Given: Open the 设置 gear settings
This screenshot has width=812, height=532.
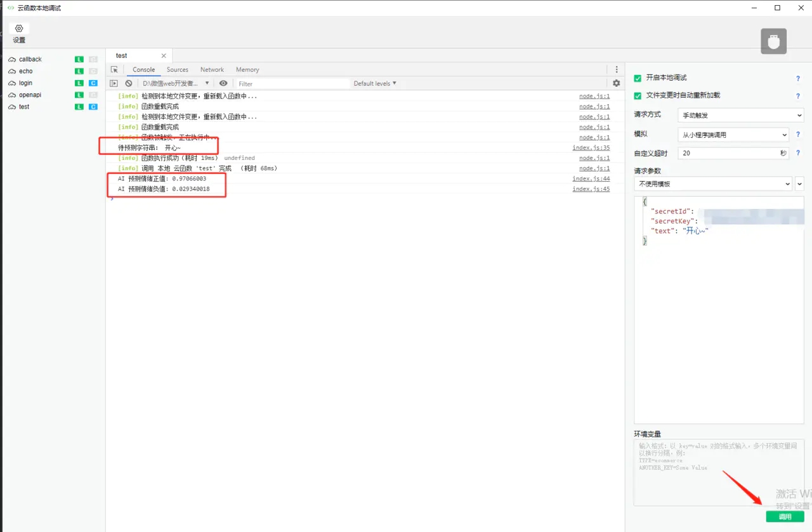Looking at the screenshot, I should (19, 34).
